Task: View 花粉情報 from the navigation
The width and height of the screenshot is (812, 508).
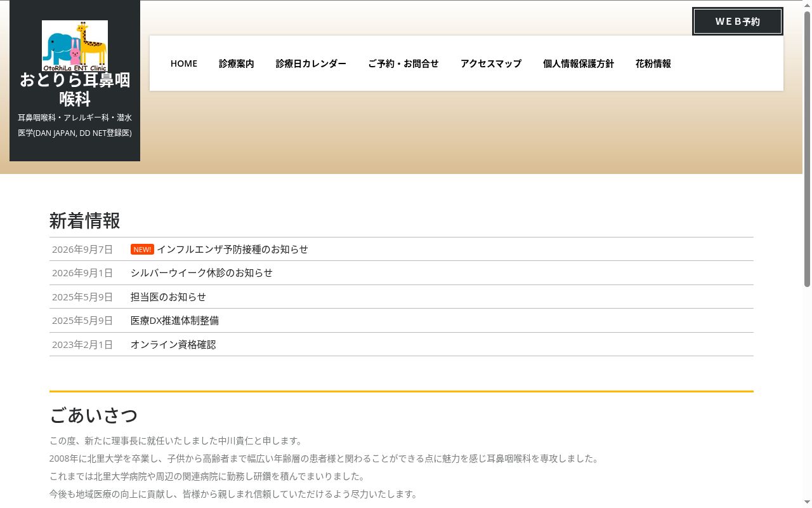Action: tap(653, 63)
